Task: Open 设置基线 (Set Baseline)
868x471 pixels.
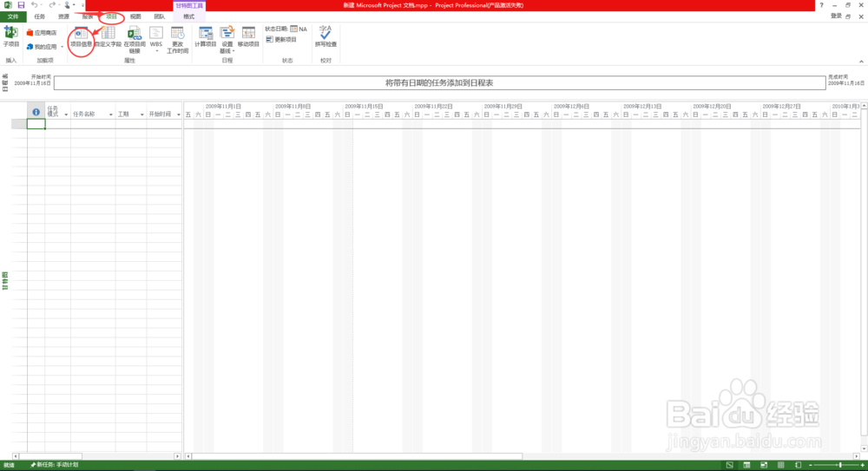Action: tap(227, 40)
